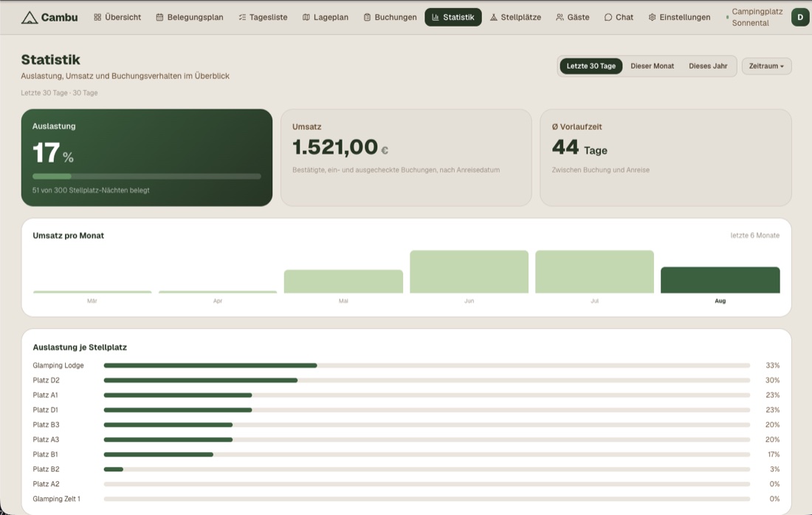Click the Jun revenue bar
This screenshot has height=515, width=812.
tap(469, 271)
